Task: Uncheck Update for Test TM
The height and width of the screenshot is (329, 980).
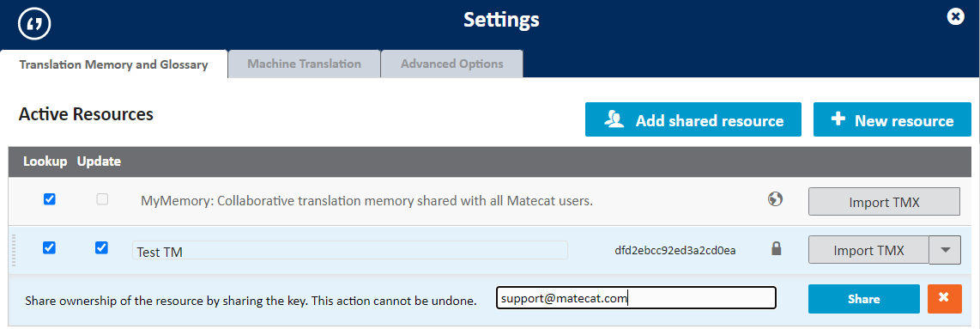Action: 101,248
